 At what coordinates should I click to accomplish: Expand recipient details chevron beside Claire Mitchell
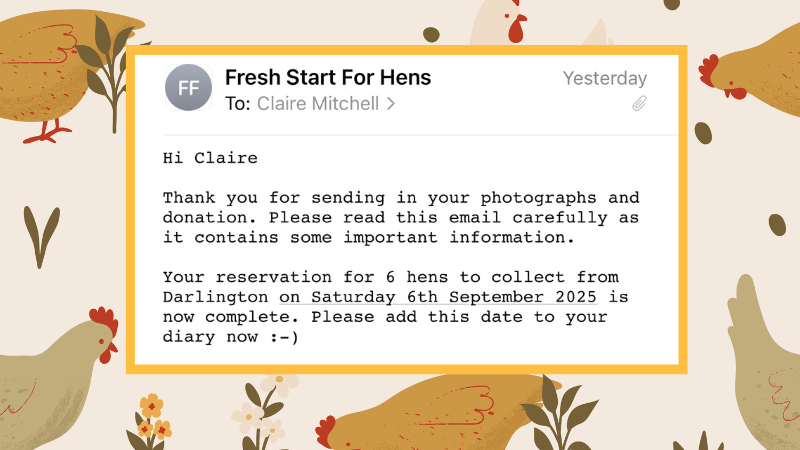coord(391,103)
